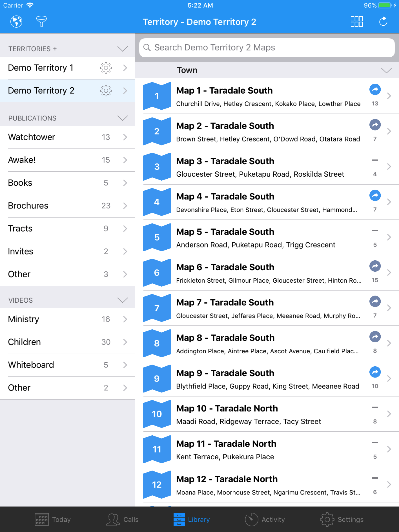Open Map 6 disclosure chevron
The image size is (399, 532).
(x=389, y=272)
